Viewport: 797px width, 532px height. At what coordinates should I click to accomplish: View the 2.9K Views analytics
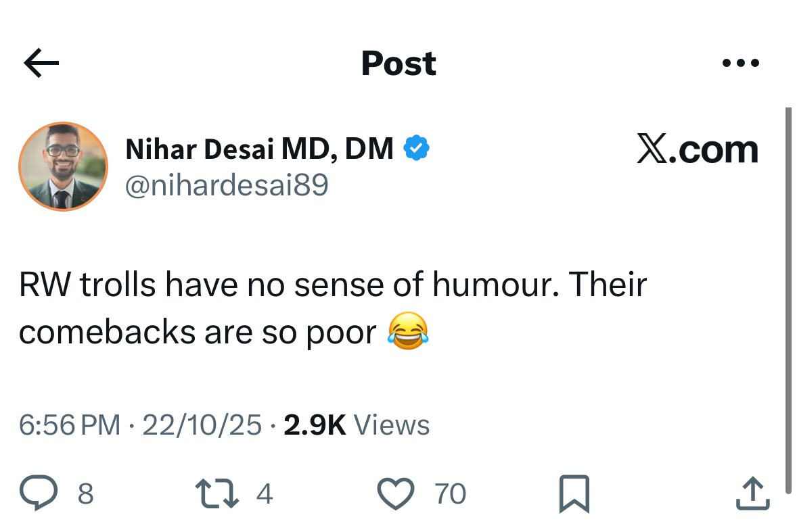(x=357, y=425)
